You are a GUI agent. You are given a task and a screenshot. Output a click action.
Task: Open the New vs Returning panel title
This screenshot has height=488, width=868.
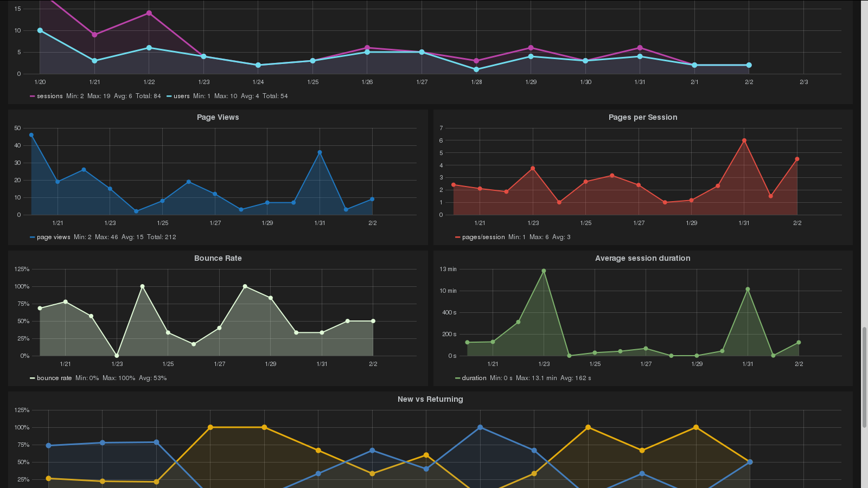tap(430, 399)
